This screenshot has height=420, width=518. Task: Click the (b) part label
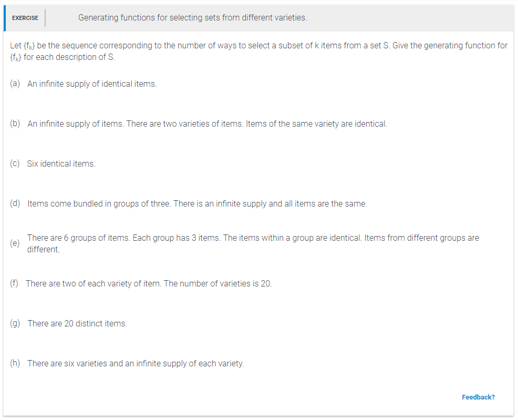pos(15,124)
